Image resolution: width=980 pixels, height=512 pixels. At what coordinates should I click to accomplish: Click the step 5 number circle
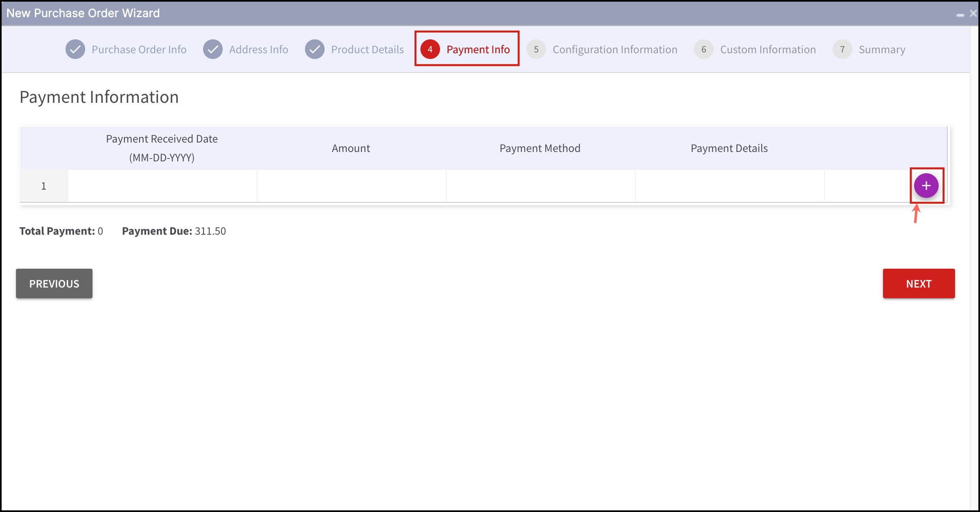coord(536,50)
